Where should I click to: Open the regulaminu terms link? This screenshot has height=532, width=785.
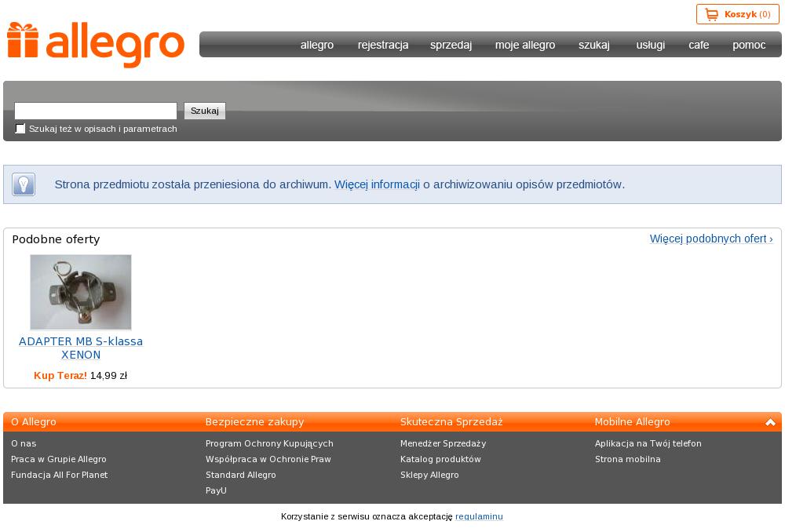(479, 516)
